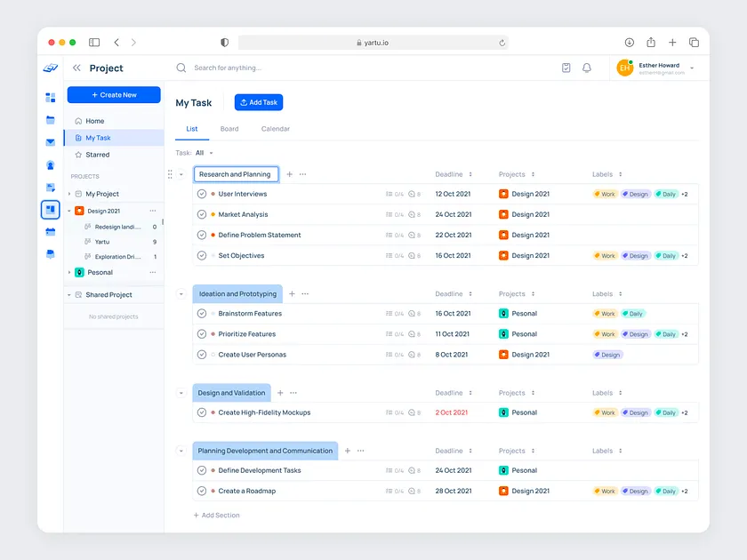Open the Calendar view tab
The image size is (747, 560).
275,128
